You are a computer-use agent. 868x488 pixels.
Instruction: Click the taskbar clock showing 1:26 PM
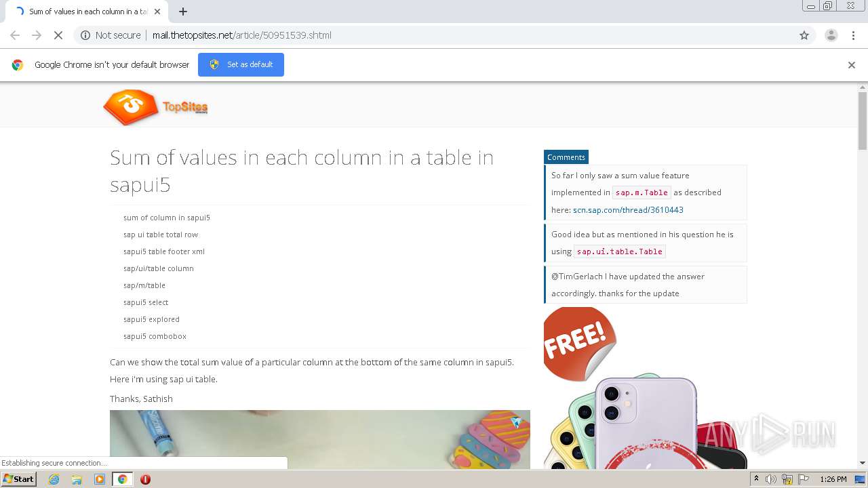click(833, 479)
